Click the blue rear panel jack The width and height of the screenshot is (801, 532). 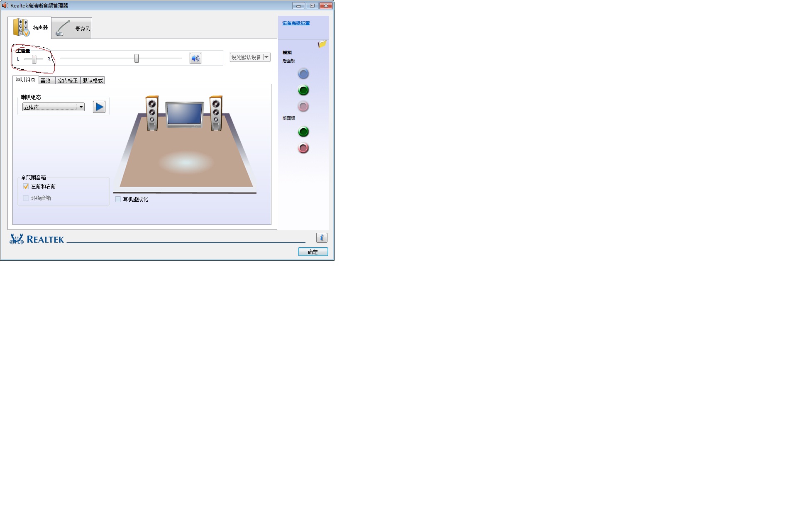[303, 74]
